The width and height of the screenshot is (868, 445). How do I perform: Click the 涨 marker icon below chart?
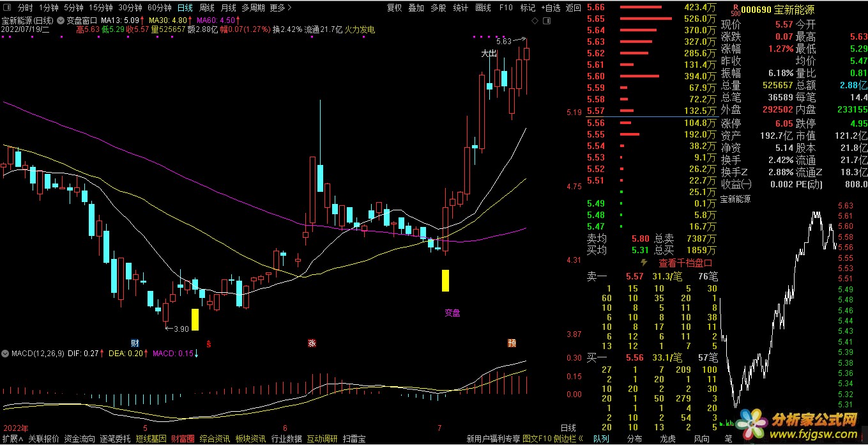tap(312, 343)
